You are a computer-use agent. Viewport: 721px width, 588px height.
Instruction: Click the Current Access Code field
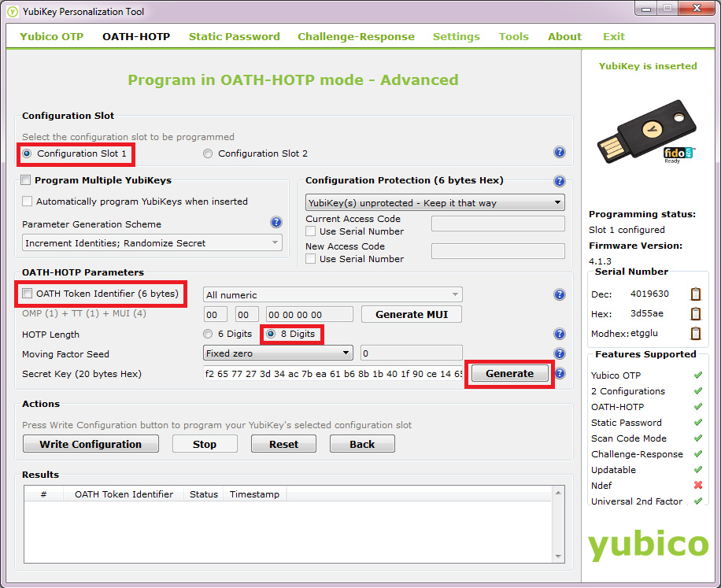[498, 224]
